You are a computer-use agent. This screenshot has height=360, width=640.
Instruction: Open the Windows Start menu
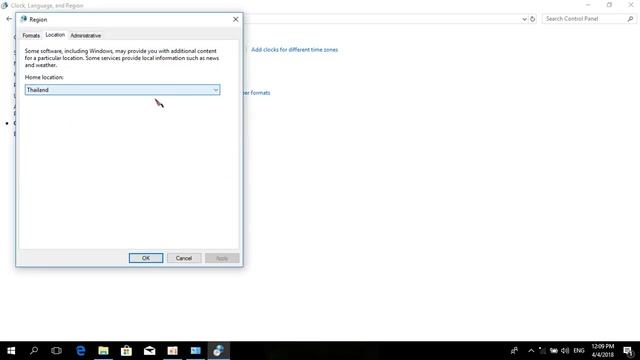click(x=11, y=351)
